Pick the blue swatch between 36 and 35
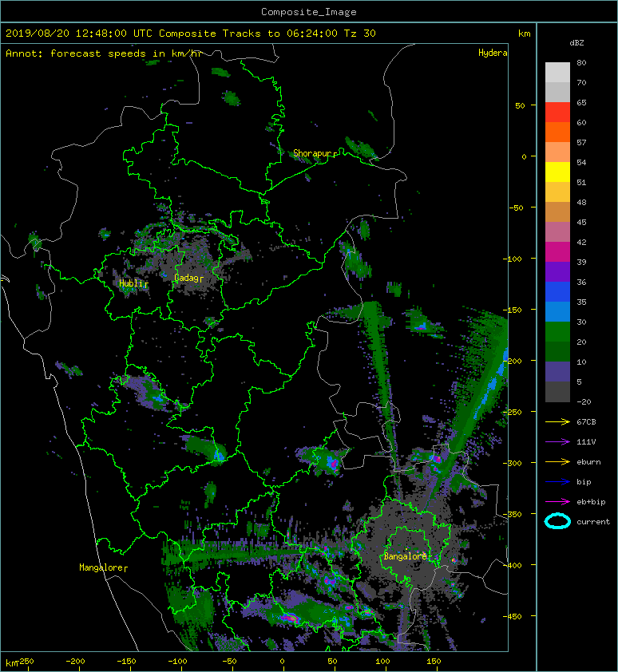The width and height of the screenshot is (618, 672). pyautogui.click(x=557, y=291)
